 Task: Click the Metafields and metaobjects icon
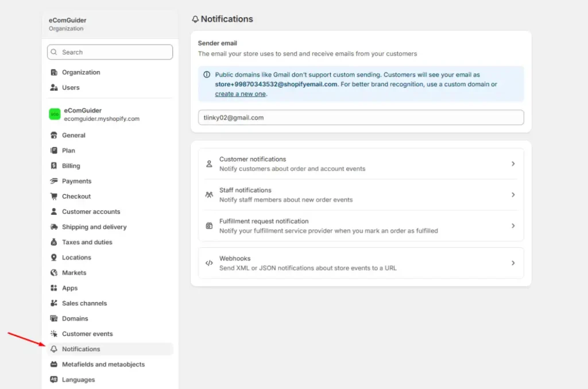coord(54,364)
